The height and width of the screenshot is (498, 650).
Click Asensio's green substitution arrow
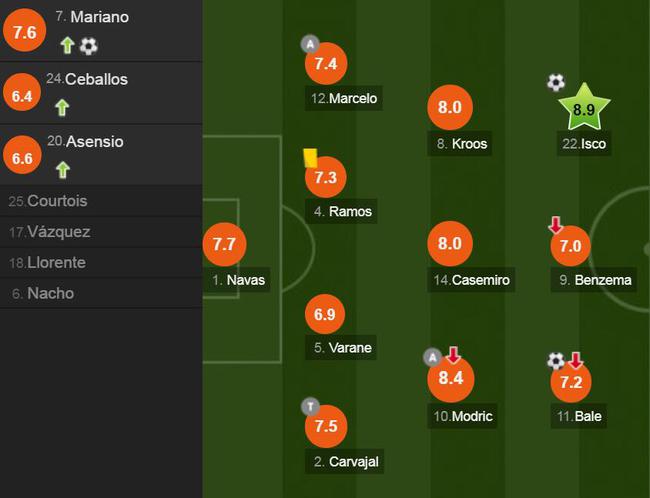tap(63, 170)
